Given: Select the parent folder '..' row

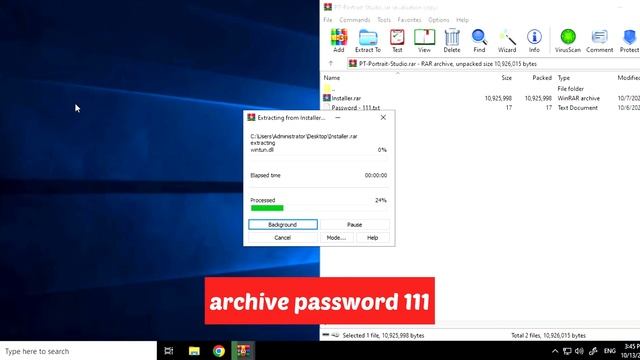Looking at the screenshot, I should coord(481,89).
